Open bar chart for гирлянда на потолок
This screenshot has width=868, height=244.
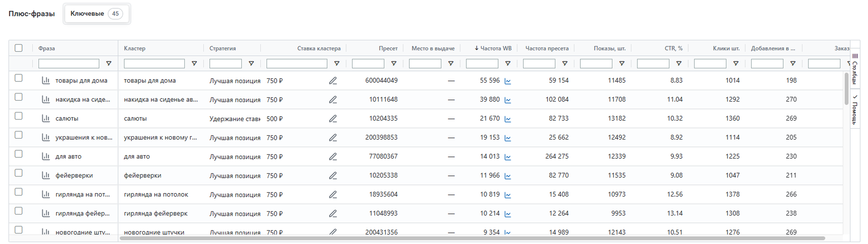coord(46,195)
